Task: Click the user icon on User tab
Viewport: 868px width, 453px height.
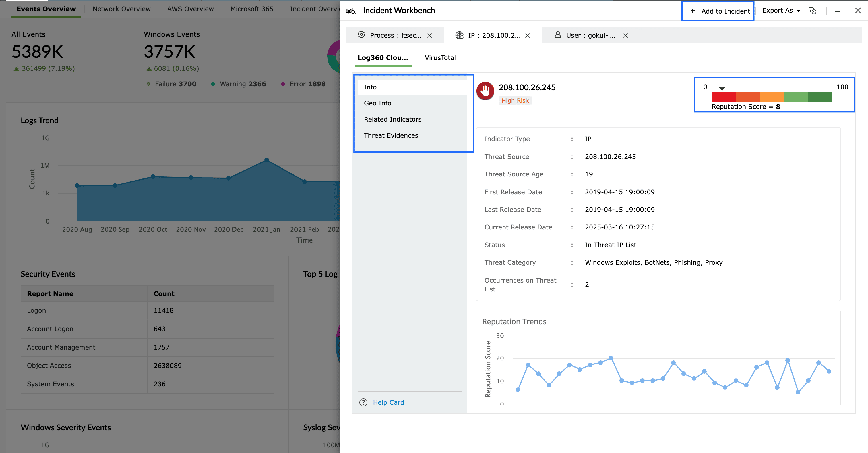Action: [558, 35]
